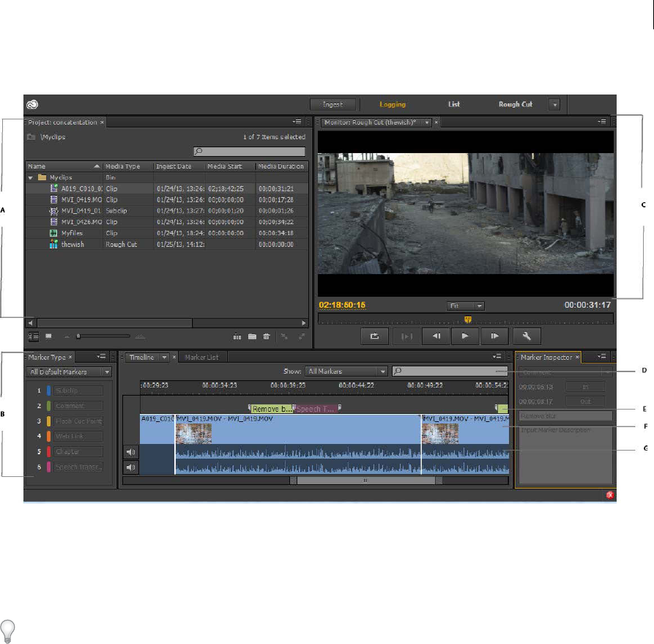This screenshot has height=644, width=654.
Task: Select the Marker Inspector tab
Action: click(546, 358)
